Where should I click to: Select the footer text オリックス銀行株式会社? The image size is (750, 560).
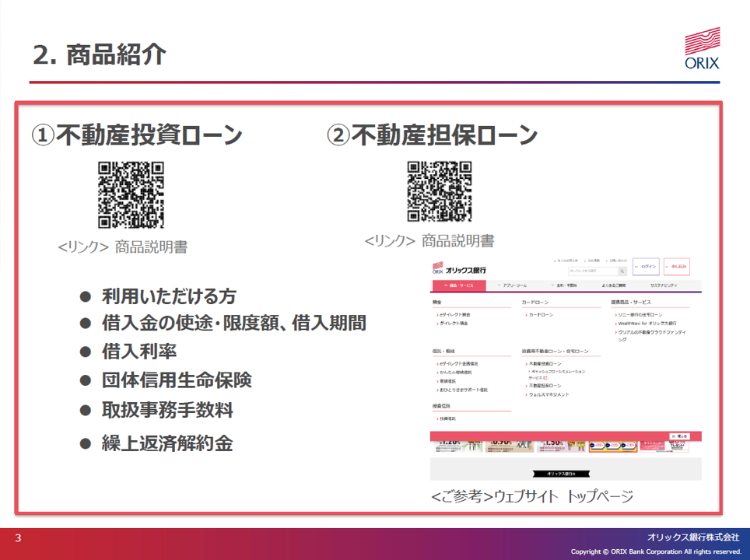693,537
